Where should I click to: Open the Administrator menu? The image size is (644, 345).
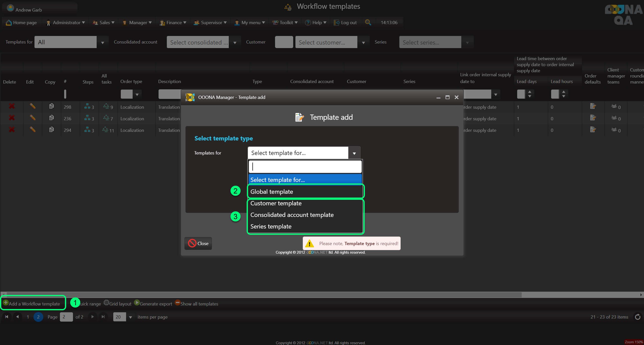tap(66, 23)
